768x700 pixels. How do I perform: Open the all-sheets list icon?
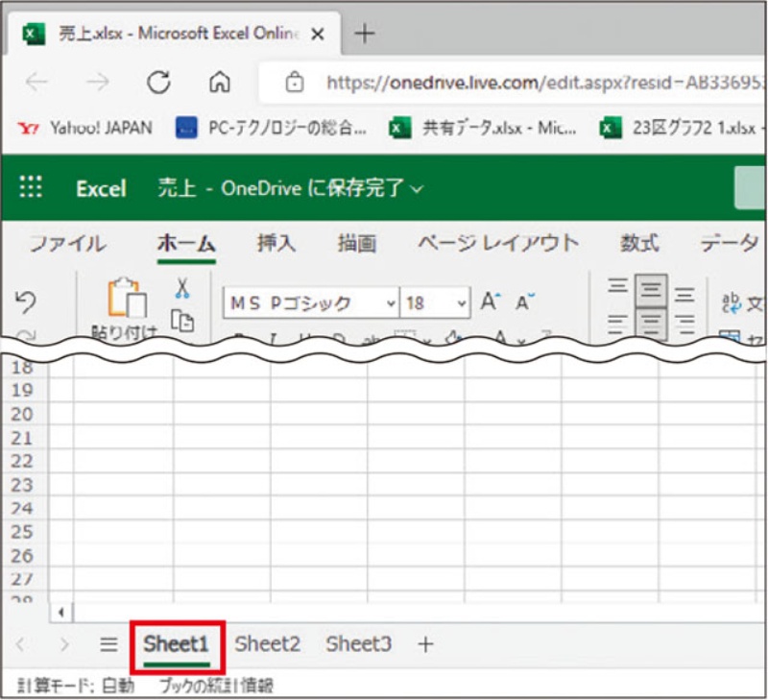pyautogui.click(x=108, y=644)
